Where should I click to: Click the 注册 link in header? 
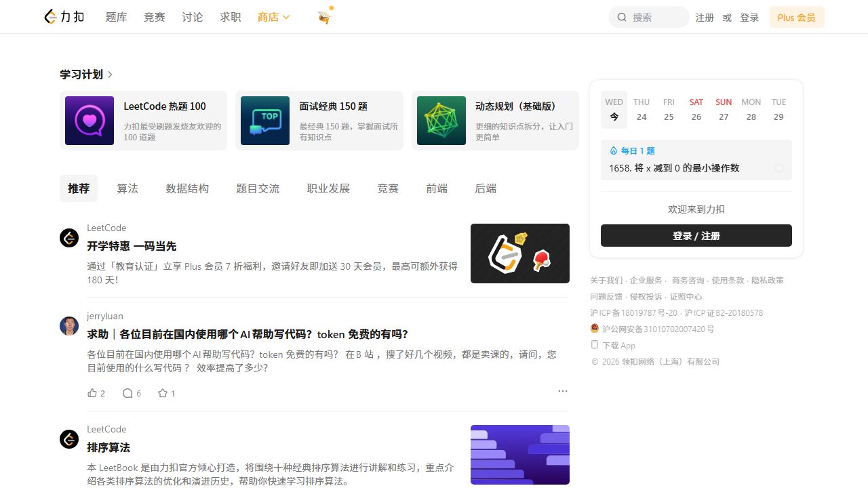(x=705, y=18)
